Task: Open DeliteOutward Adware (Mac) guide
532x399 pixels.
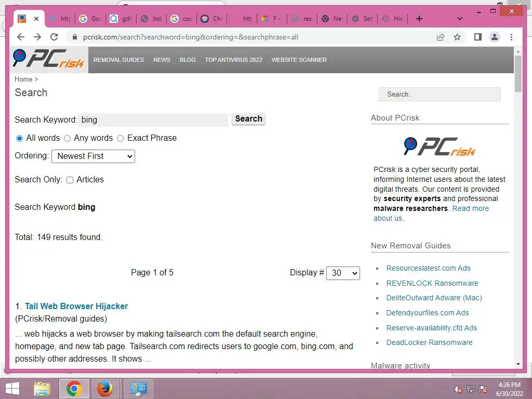Action: pos(434,298)
